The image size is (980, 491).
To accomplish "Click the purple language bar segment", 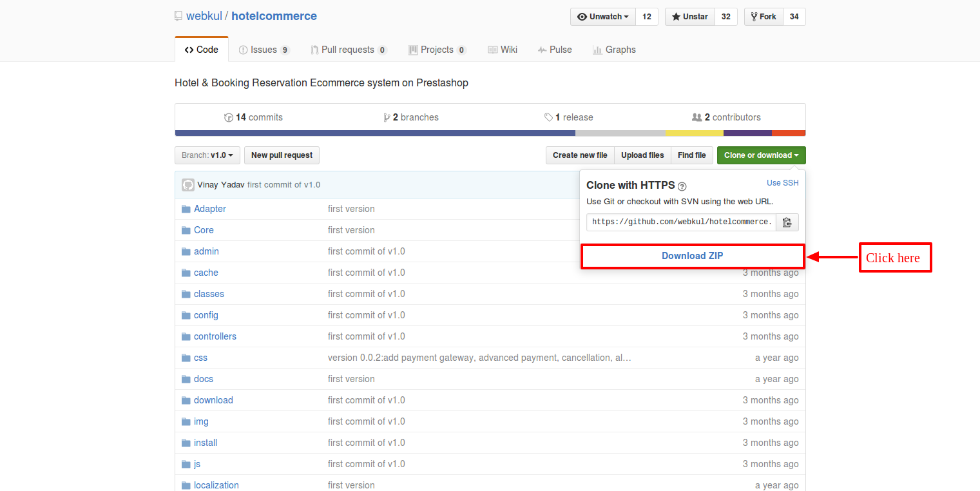I will point(747,133).
